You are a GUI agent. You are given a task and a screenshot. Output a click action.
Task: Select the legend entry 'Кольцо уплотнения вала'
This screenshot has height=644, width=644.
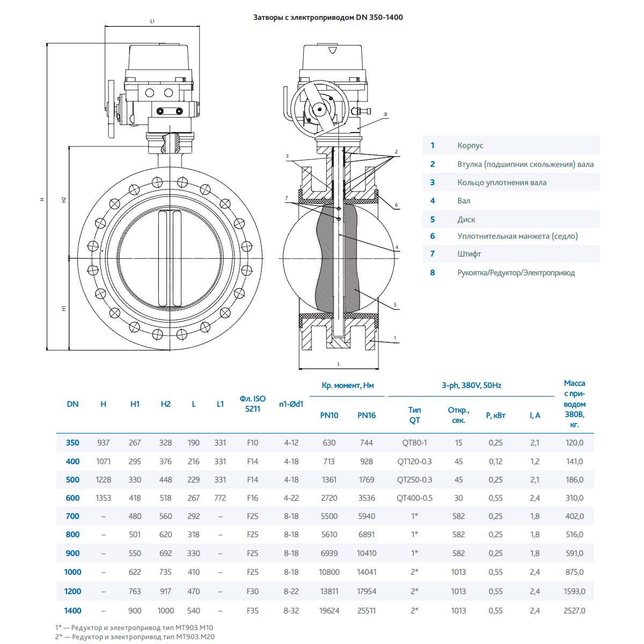tap(501, 182)
